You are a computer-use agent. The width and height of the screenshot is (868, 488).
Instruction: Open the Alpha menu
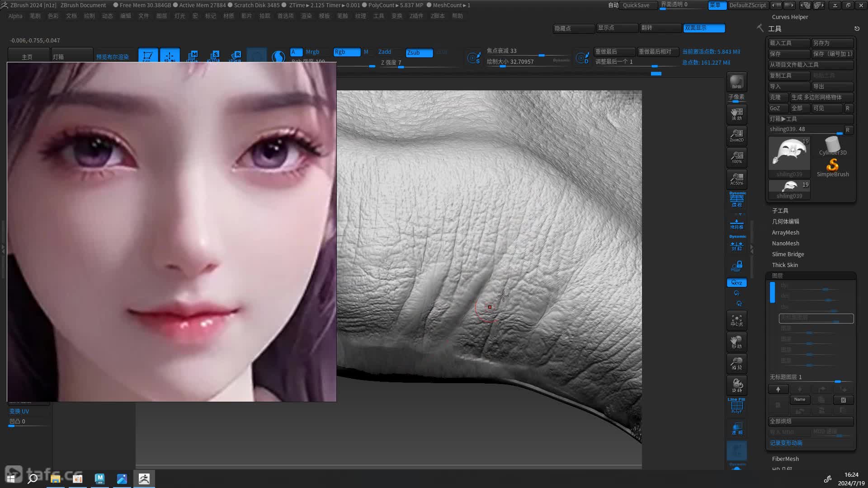15,16
